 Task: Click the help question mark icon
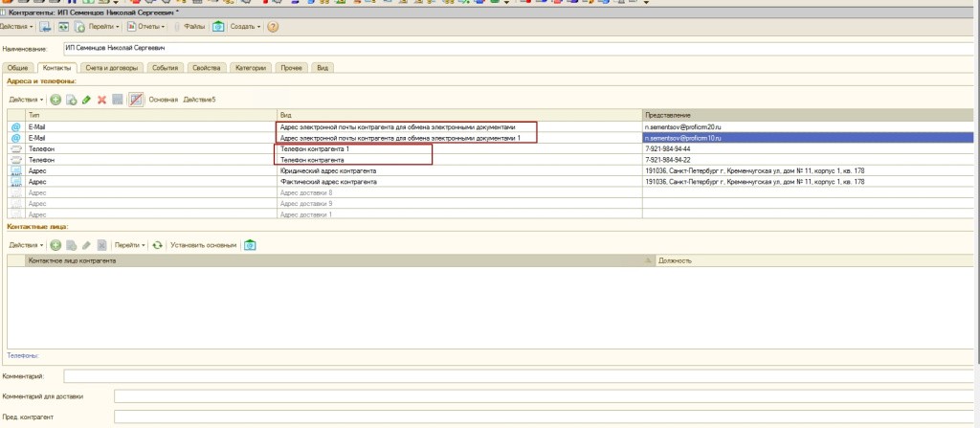(x=274, y=27)
